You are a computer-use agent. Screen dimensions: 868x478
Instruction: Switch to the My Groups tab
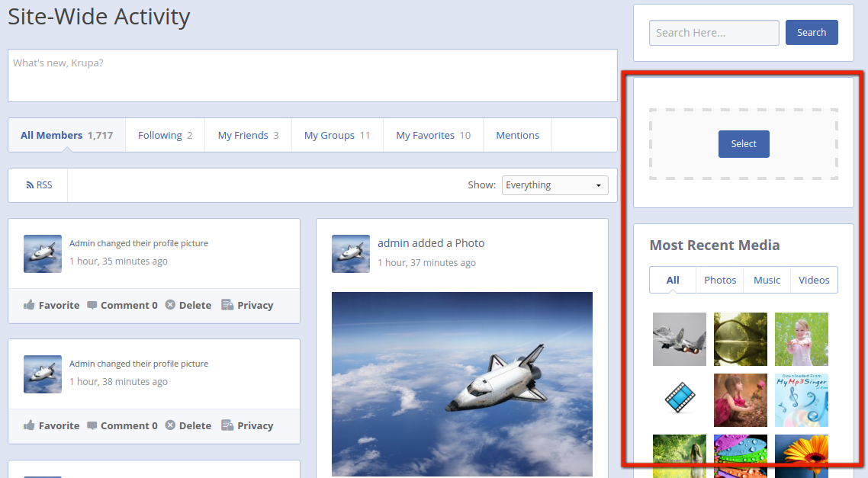coord(336,134)
